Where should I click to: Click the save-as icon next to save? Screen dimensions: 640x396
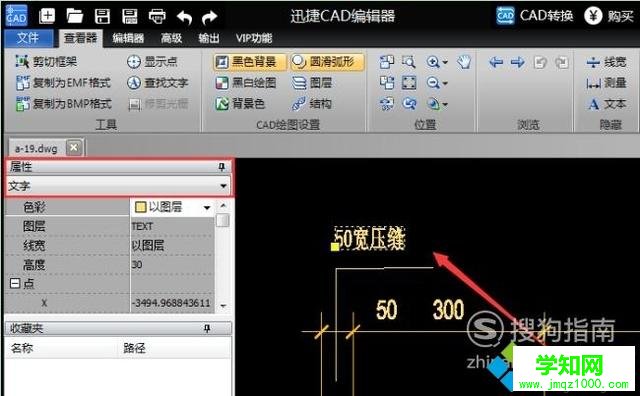click(130, 16)
